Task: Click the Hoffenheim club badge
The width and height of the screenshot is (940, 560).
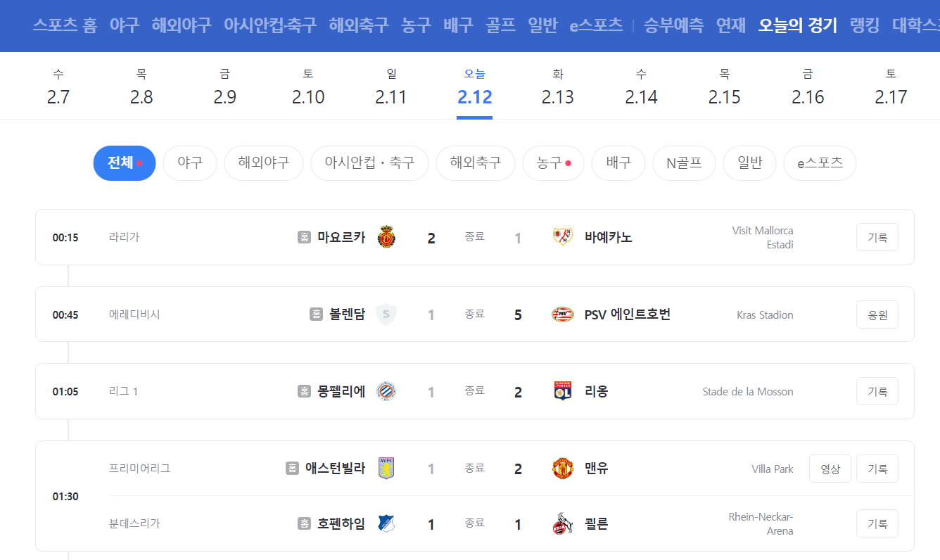Action: pyautogui.click(x=386, y=523)
